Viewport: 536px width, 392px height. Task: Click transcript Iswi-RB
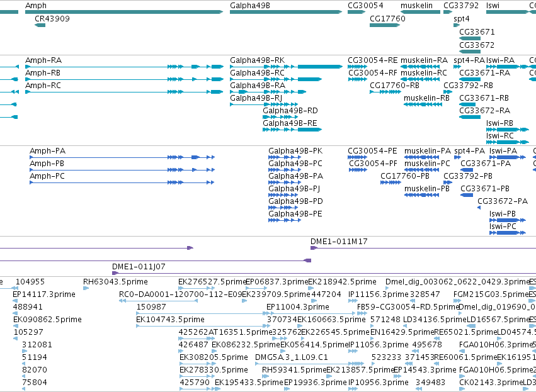(507, 130)
